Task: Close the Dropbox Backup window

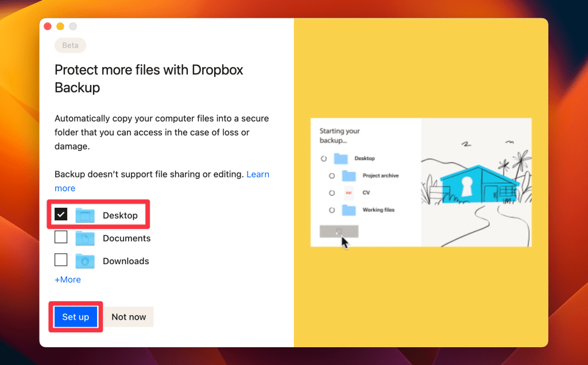Action: 48,26
